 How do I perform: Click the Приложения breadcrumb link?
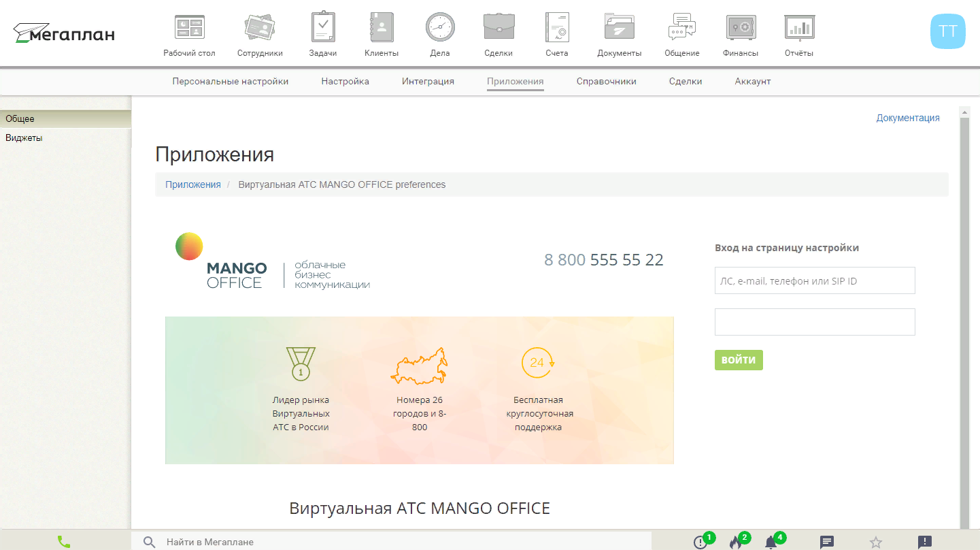click(x=193, y=184)
